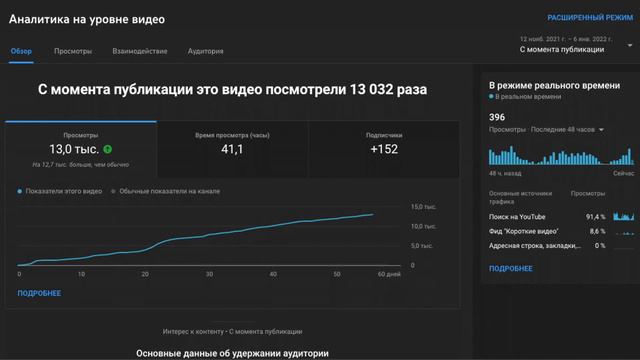Click the С момента публикации period label

point(562,49)
